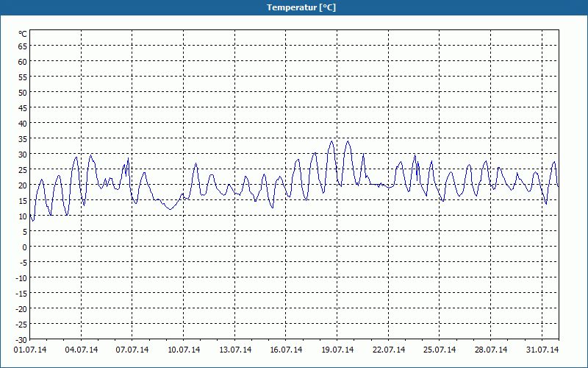Select the 16.07.14 x-axis tick label

point(286,350)
